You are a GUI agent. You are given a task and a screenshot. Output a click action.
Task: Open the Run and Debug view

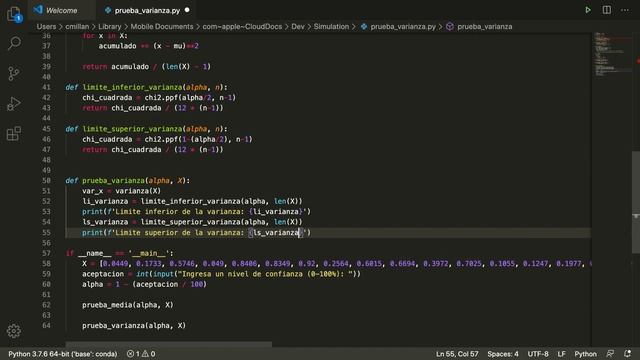point(14,104)
